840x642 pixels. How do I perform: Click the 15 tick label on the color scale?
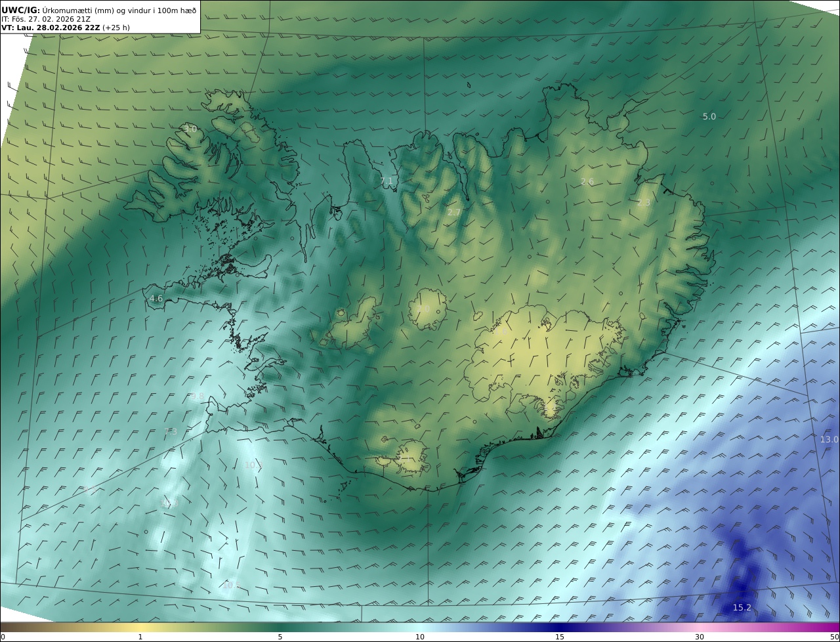coord(560,637)
